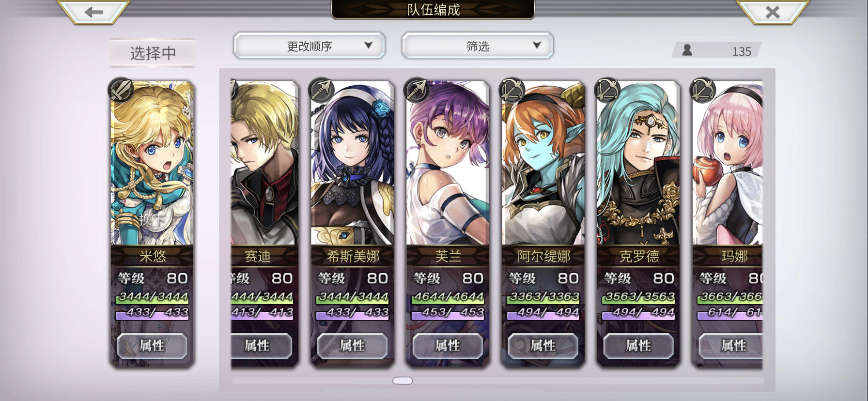Click the character count person icon

click(687, 50)
